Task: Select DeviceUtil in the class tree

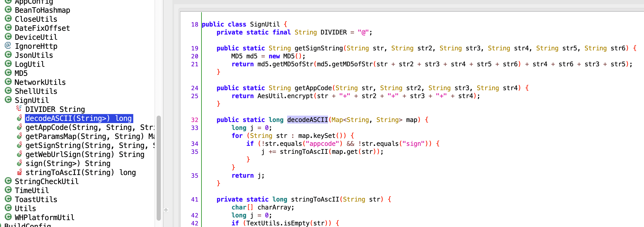Action: coord(36,37)
